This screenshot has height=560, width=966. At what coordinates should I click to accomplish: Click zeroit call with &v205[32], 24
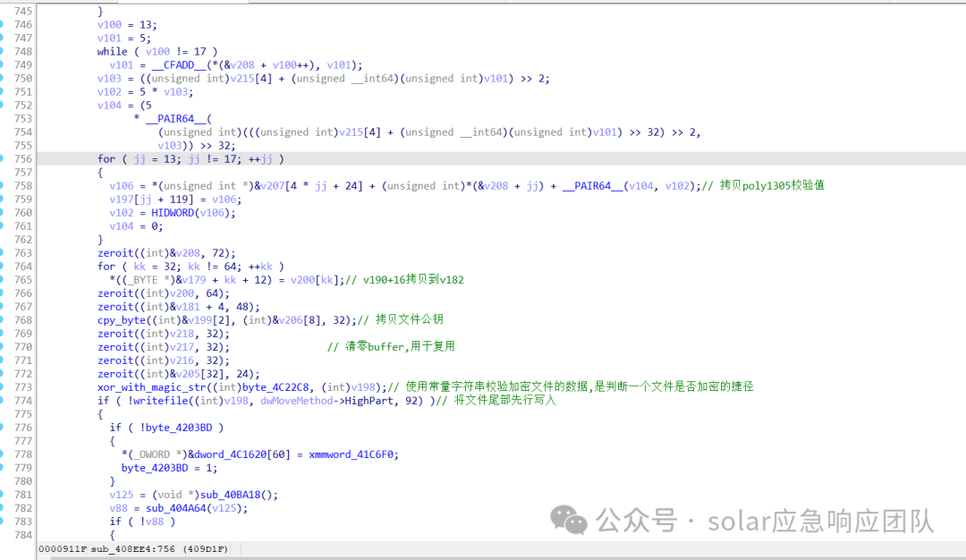(179, 374)
